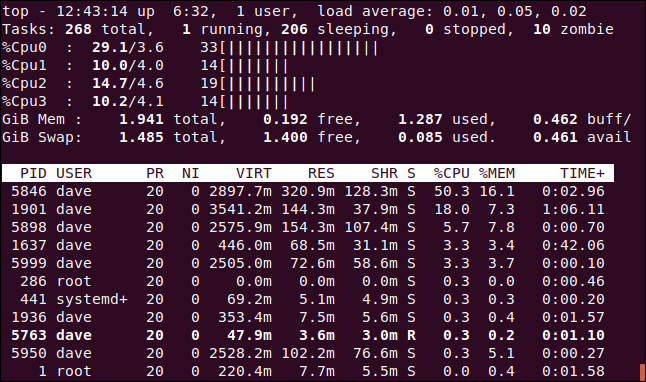Select process PID 5846
The image size is (646, 382).
308,191
